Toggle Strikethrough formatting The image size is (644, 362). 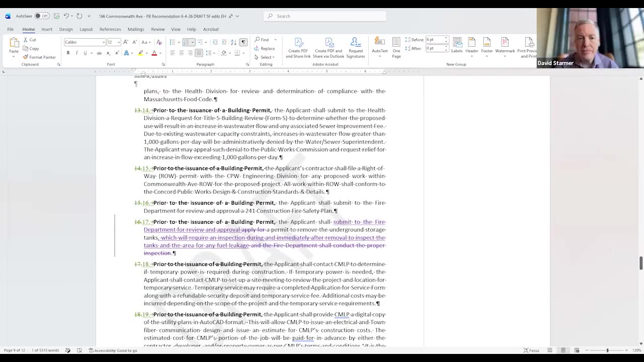click(99, 53)
